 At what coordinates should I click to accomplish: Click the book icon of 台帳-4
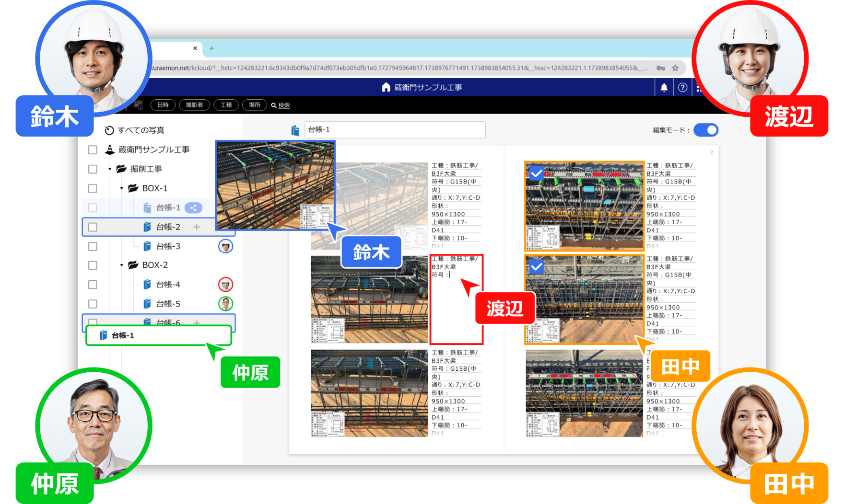click(147, 285)
